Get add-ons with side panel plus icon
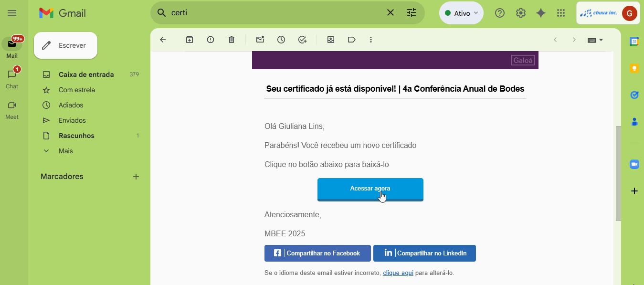This screenshot has width=644, height=285. coord(634,191)
